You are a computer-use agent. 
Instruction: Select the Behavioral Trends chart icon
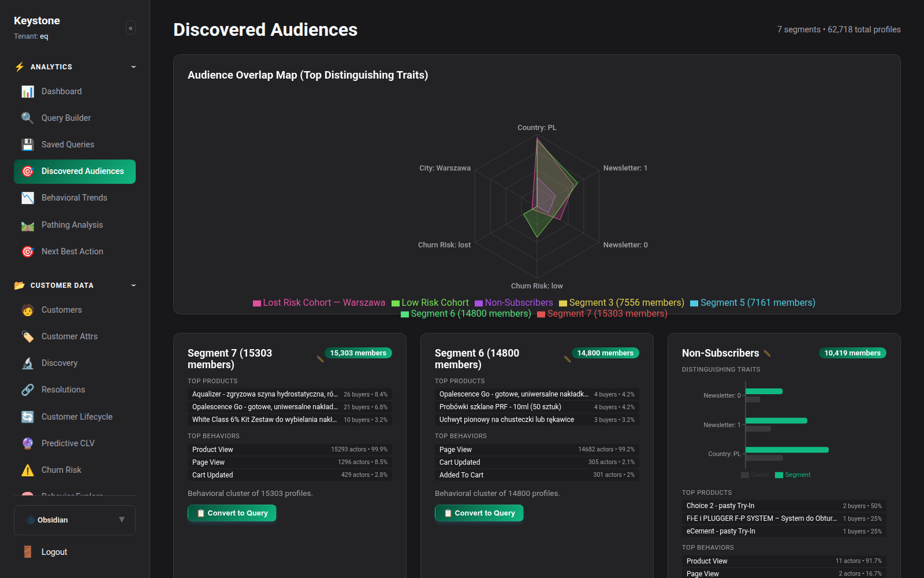pos(28,198)
